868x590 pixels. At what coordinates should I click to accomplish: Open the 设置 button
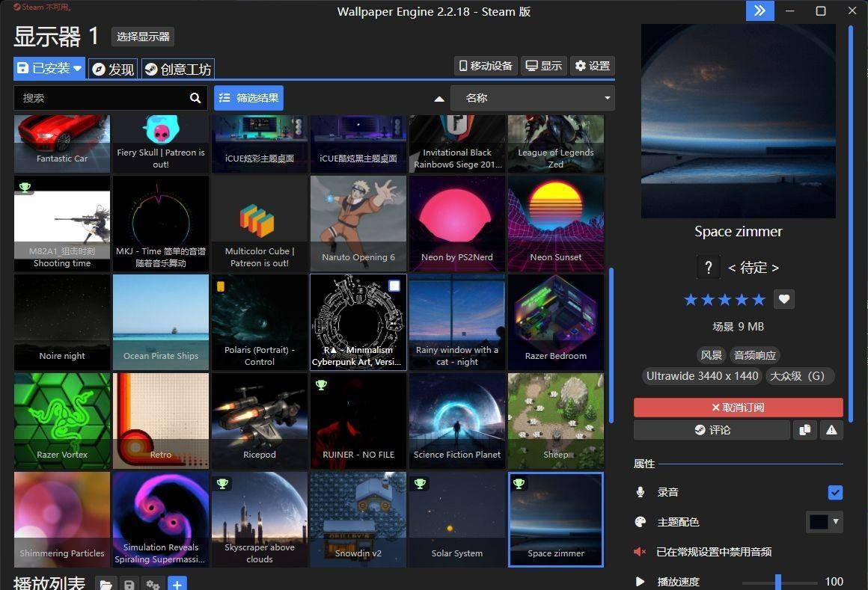pyautogui.click(x=593, y=66)
